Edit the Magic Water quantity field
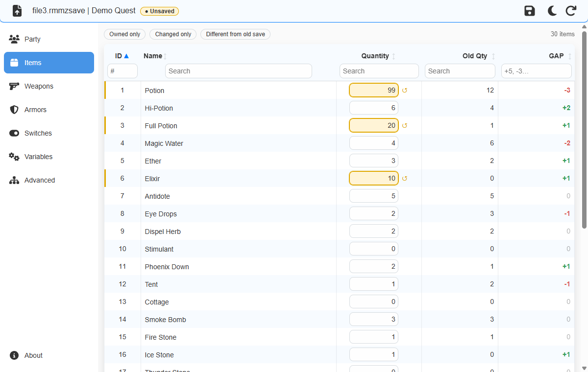 coord(374,143)
